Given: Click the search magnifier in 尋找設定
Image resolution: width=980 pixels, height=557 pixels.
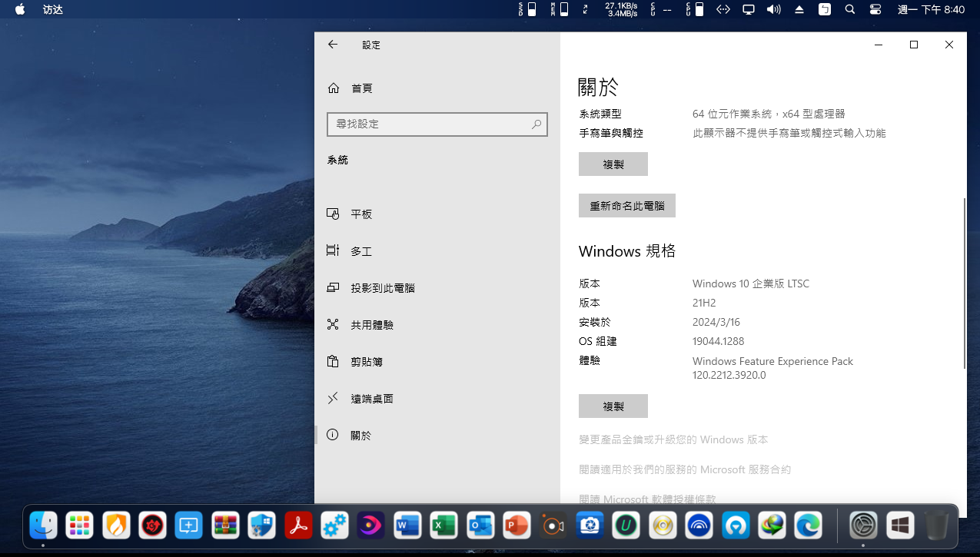Looking at the screenshot, I should coord(537,124).
